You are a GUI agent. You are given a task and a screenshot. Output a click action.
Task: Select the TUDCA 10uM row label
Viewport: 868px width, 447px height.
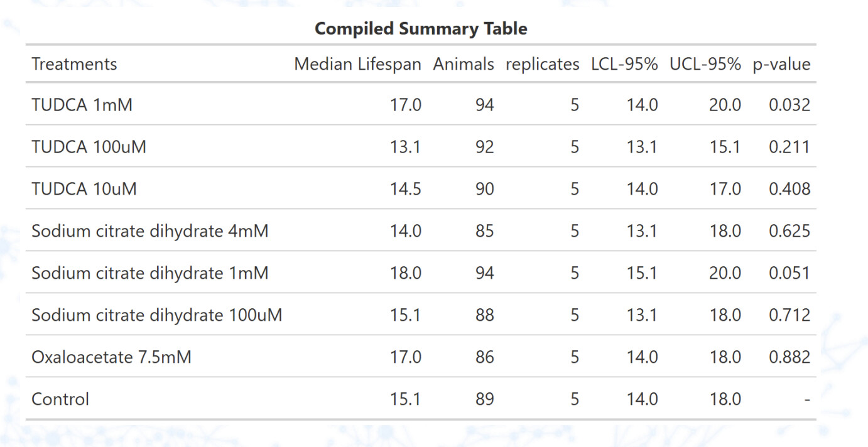coord(84,189)
